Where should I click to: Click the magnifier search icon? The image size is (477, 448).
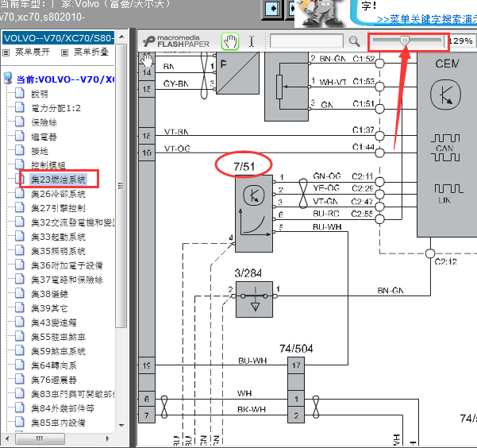tap(355, 41)
